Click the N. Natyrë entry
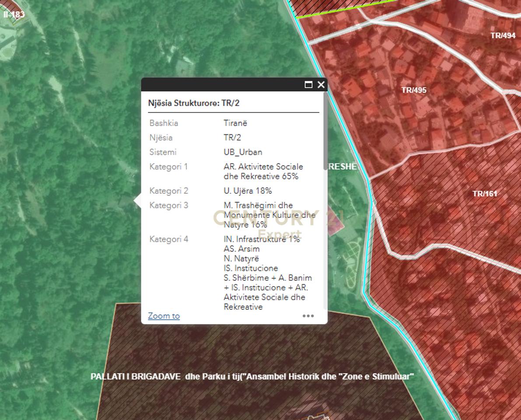Viewport: 521px width, 420px height. tap(241, 259)
